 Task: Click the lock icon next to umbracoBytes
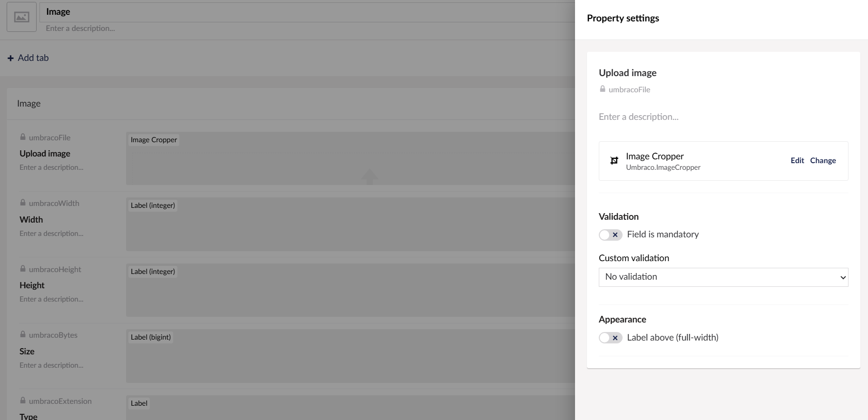click(23, 334)
